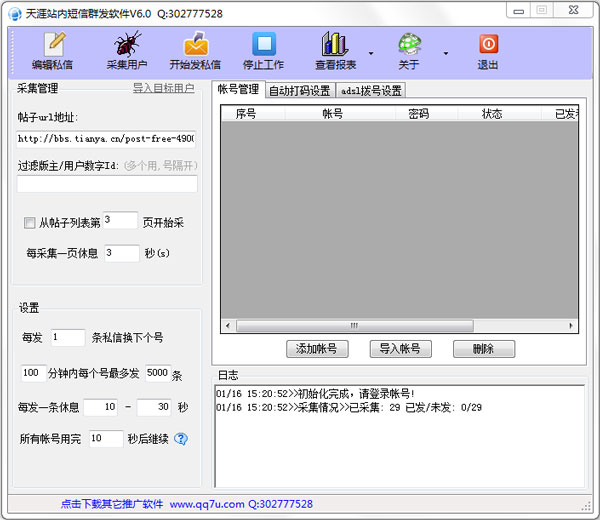Click the 删除 button
The width and height of the screenshot is (600, 520).
(x=484, y=349)
